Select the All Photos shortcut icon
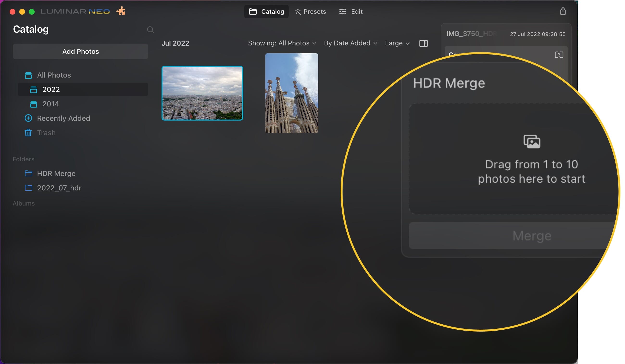Screen dimensions: 625x364 [x=28, y=75]
